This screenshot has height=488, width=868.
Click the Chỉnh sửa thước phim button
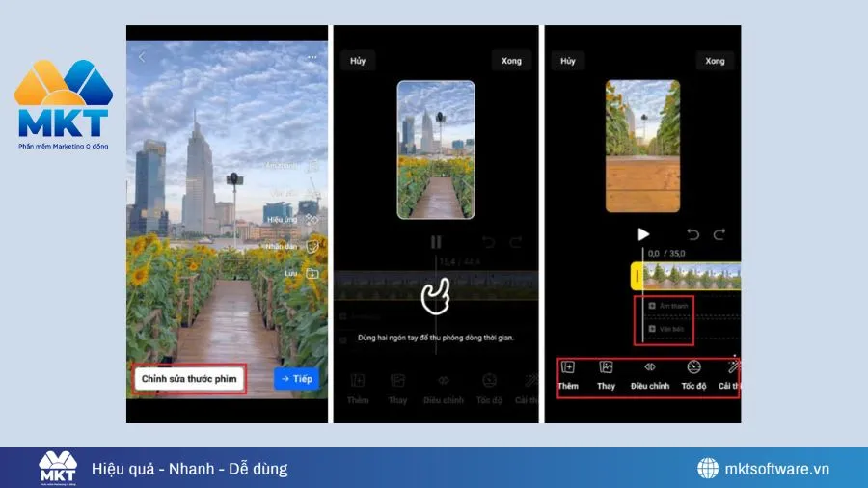[x=189, y=379]
